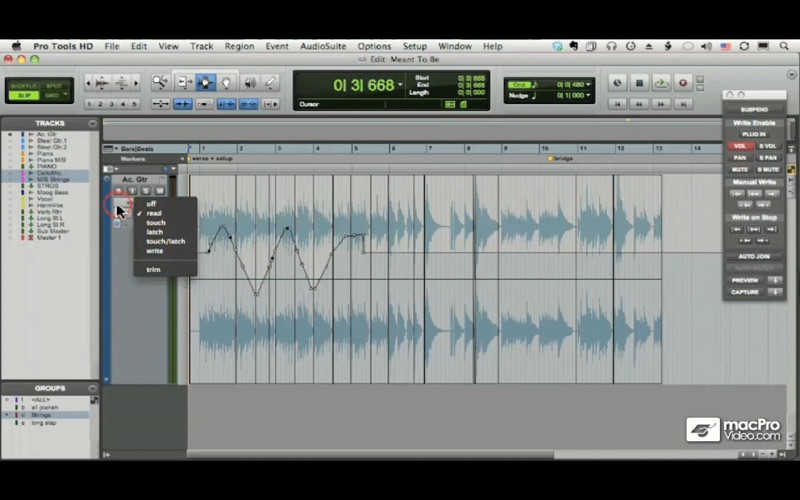Select the CelloMic track in list
The image size is (800, 500).
pos(49,173)
